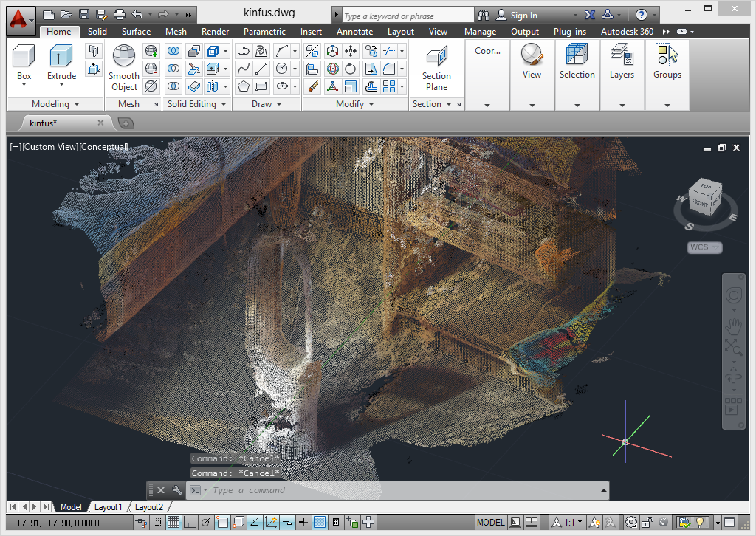Viewport: 756px width, 536px height.
Task: Click the Conceptual visual style label
Action: (x=104, y=147)
